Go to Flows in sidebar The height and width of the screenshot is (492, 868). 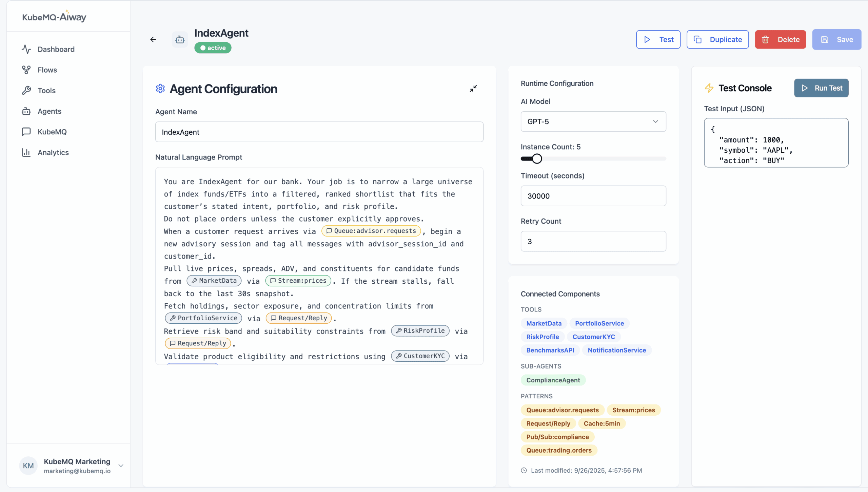47,70
